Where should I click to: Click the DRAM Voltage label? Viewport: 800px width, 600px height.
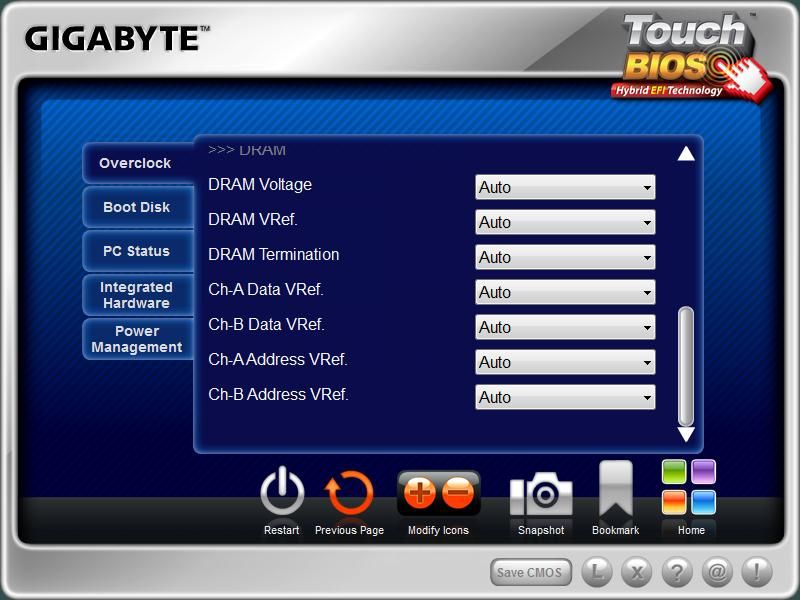click(260, 184)
